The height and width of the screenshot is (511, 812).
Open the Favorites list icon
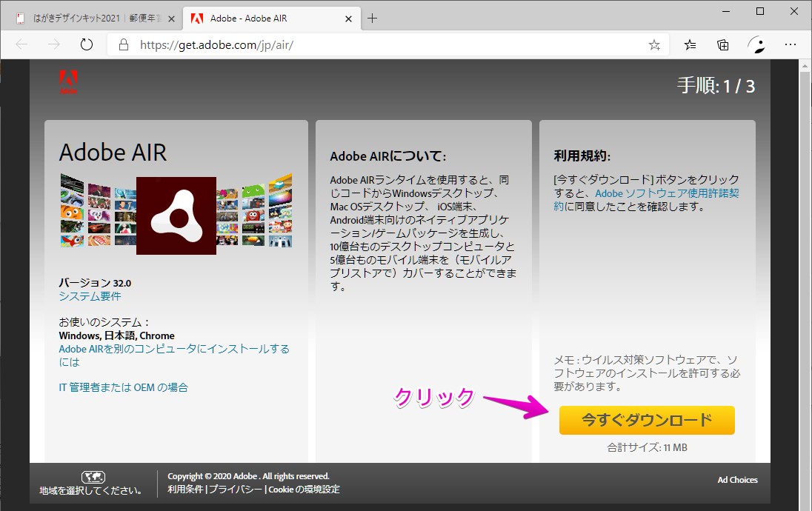pyautogui.click(x=690, y=45)
